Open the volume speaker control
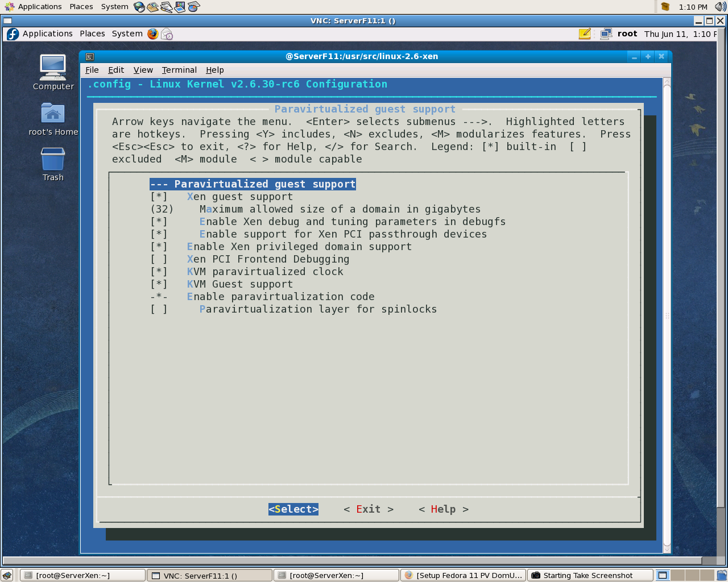The height and width of the screenshot is (582, 728). click(720, 7)
